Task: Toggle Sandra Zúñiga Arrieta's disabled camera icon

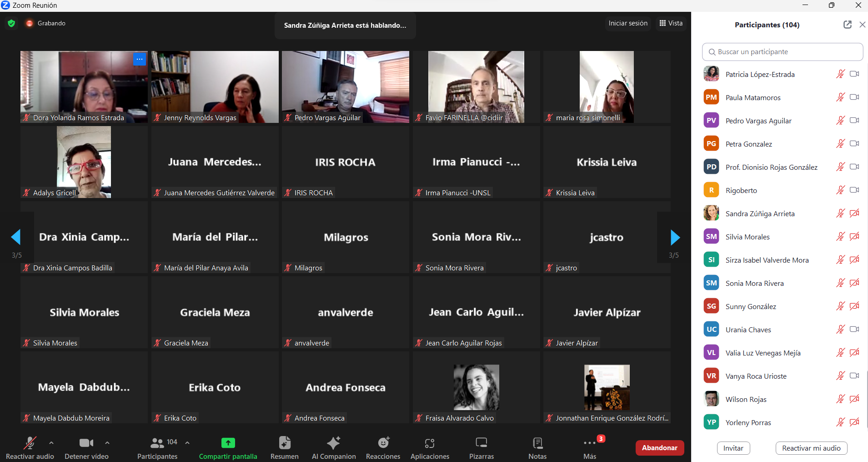Action: click(x=855, y=213)
